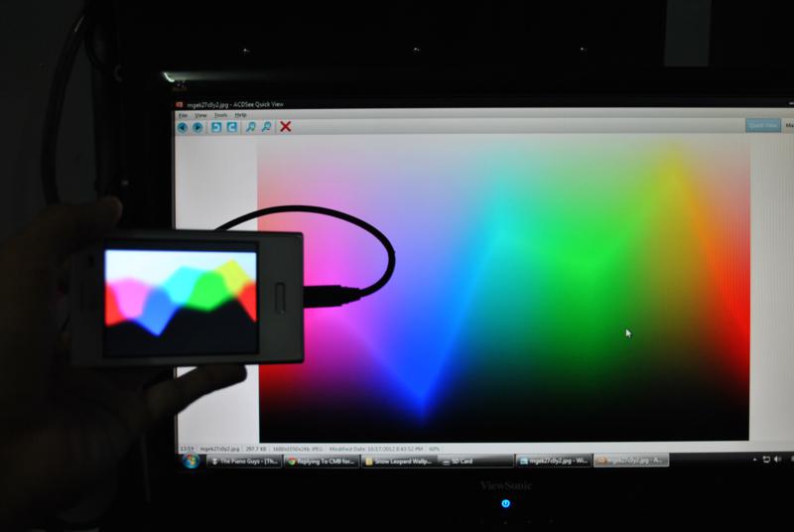This screenshot has width=794, height=532.
Task: Click the 40% zoom level in status bar
Action: coord(434,449)
